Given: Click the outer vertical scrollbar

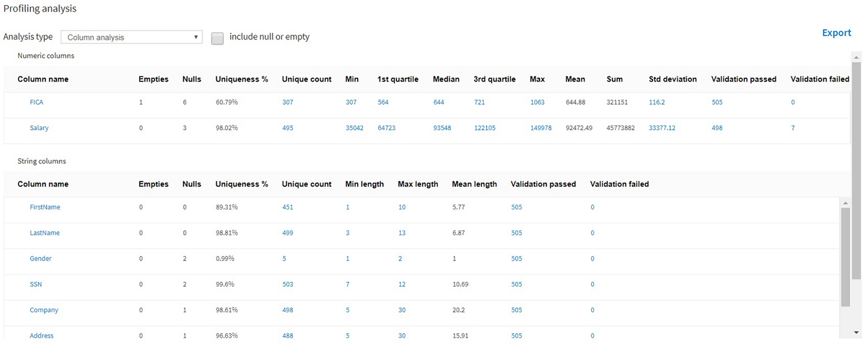Looking at the screenshot, I should [856, 168].
